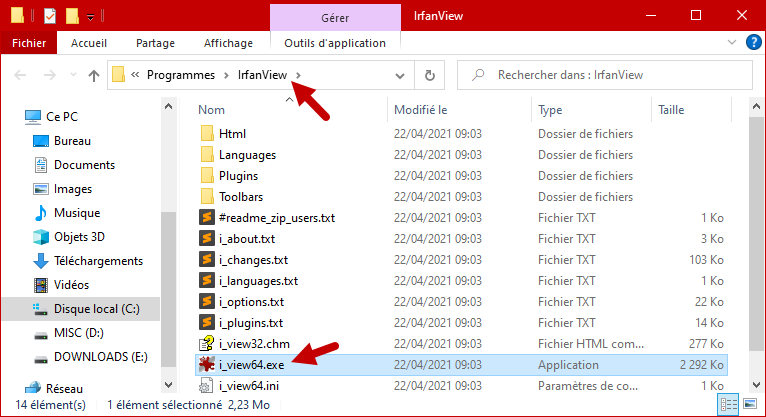Click the 2 292 Ko size cell
The width and height of the screenshot is (766, 417).
[x=701, y=365]
